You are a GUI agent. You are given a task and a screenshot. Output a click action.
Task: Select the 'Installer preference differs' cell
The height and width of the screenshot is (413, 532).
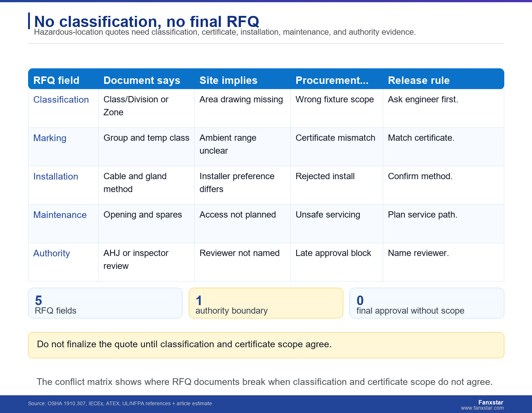[242, 185]
